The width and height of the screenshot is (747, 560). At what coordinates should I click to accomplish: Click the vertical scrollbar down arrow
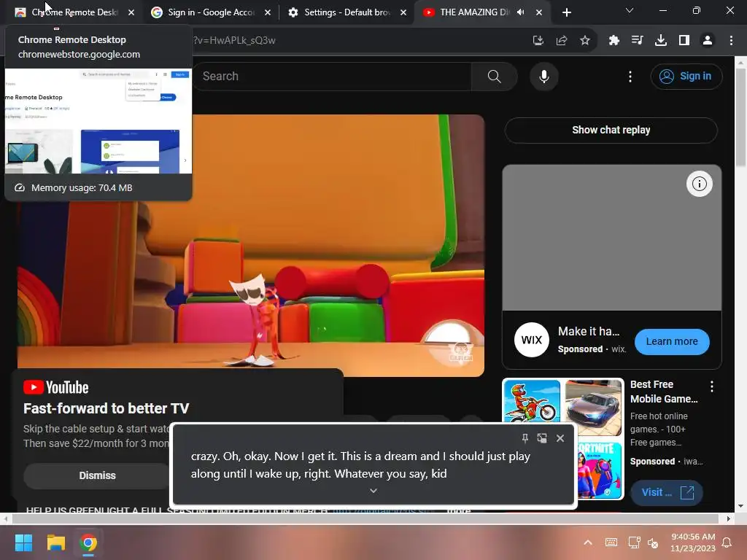740,506
